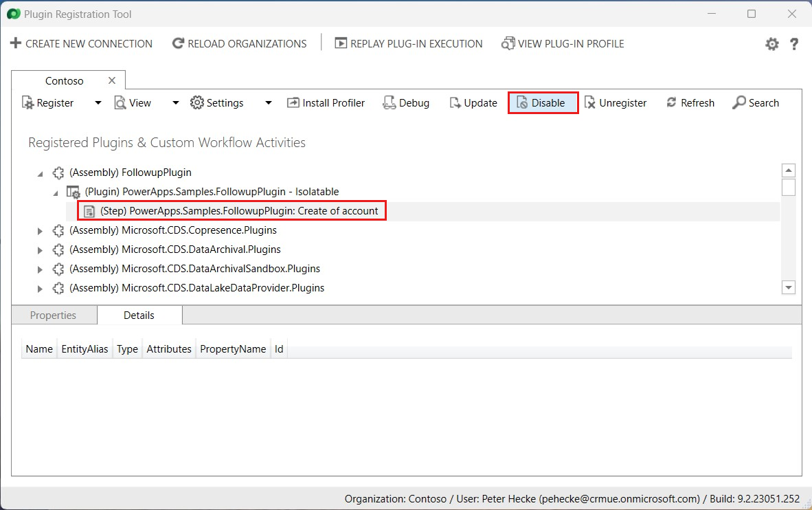Click the Debug plug-in icon
This screenshot has width=812, height=510.
pyautogui.click(x=406, y=102)
